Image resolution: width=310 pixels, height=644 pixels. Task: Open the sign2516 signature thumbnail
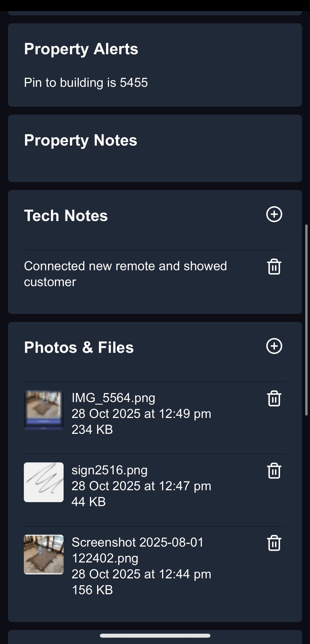pos(44,482)
